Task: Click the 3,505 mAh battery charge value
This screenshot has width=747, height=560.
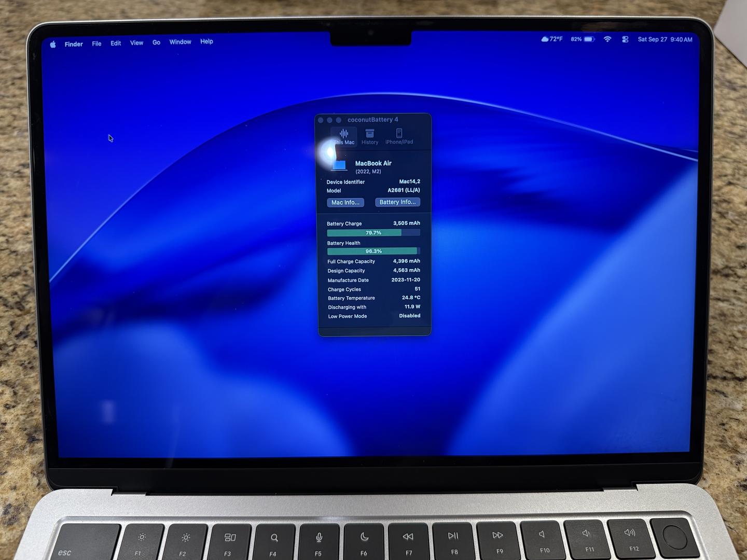Action: click(x=407, y=223)
